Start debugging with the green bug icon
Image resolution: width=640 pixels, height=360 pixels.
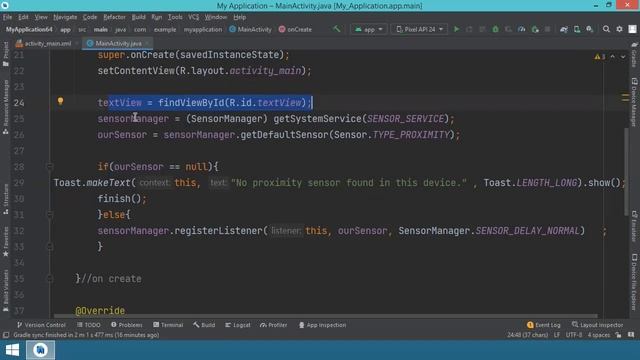click(495, 29)
